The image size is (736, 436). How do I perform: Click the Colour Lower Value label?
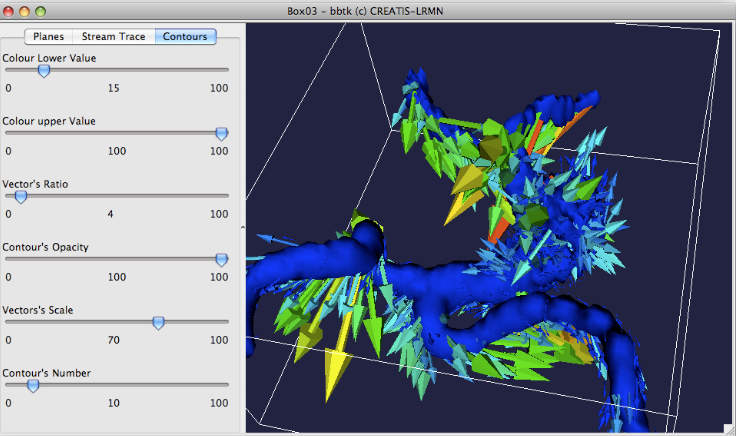click(x=48, y=58)
